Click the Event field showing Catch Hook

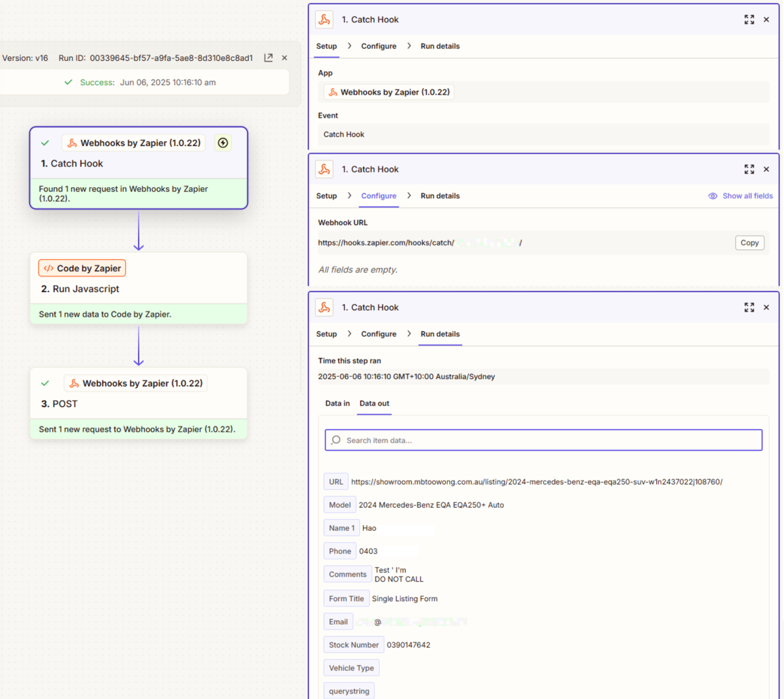(x=543, y=135)
